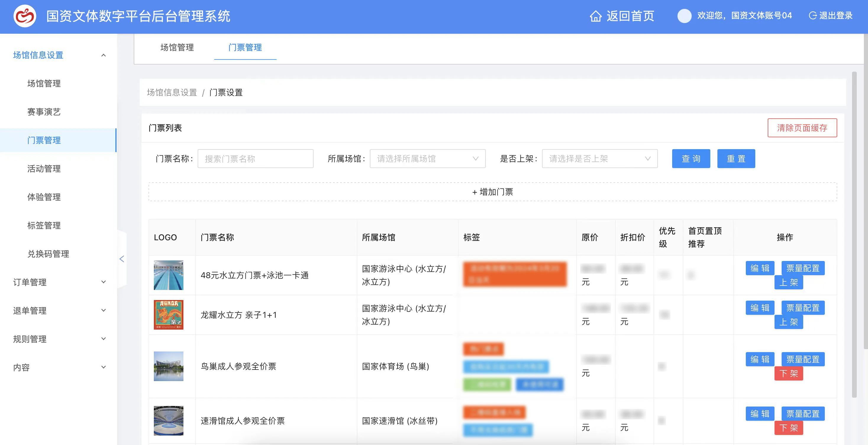This screenshot has width=868, height=445.
Task: Expand the 退单管理 menu group
Action: (x=104, y=310)
